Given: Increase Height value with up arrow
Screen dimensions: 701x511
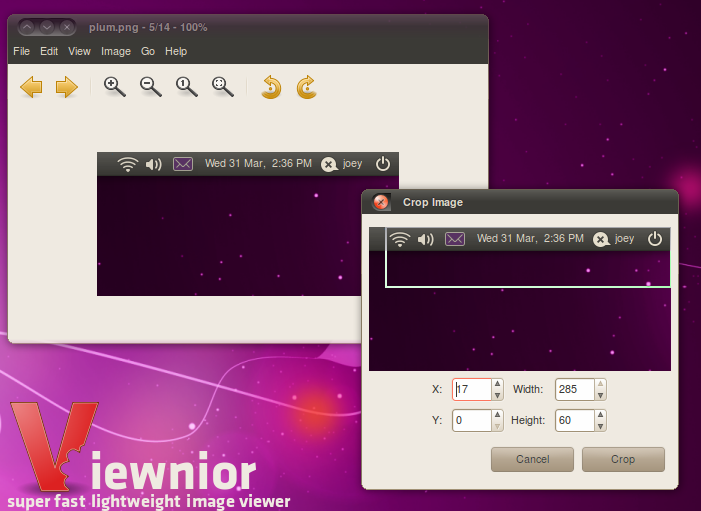Looking at the screenshot, I should click(600, 415).
